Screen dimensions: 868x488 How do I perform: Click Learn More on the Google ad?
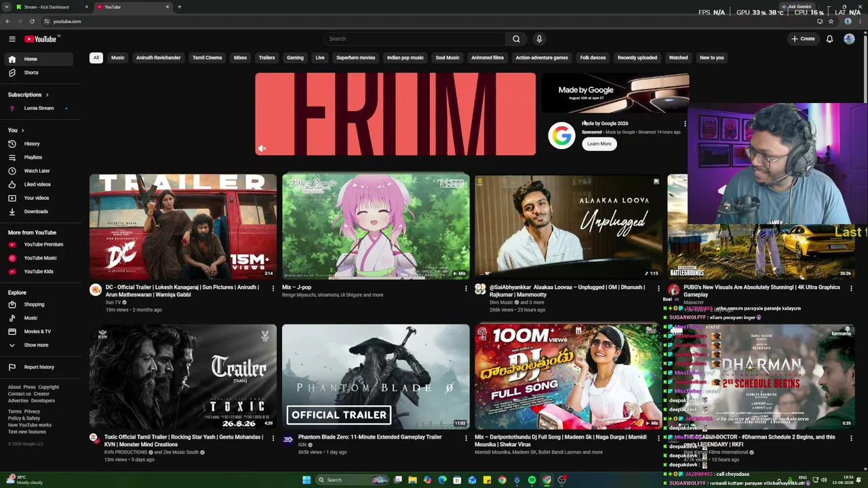[599, 144]
